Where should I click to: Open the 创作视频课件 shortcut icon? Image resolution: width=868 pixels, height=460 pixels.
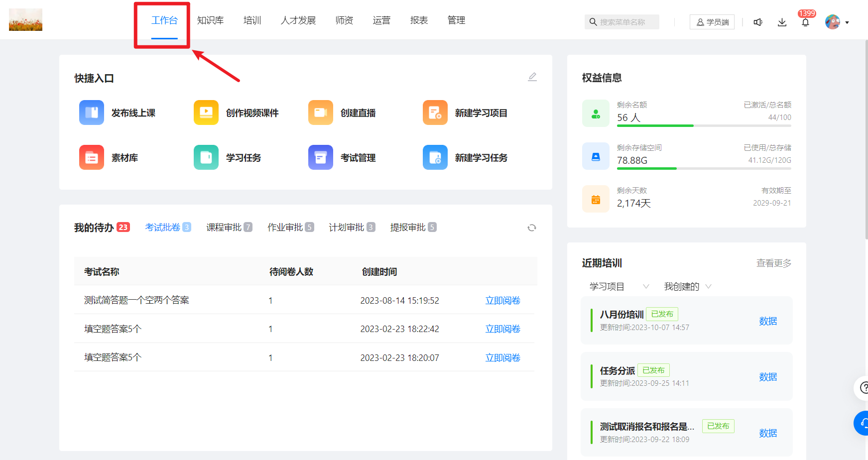[206, 113]
